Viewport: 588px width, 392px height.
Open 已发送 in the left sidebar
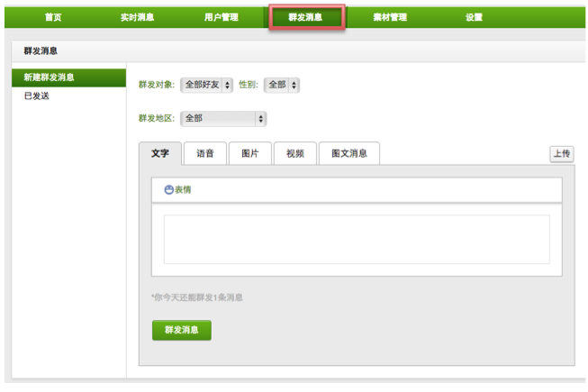tap(37, 96)
